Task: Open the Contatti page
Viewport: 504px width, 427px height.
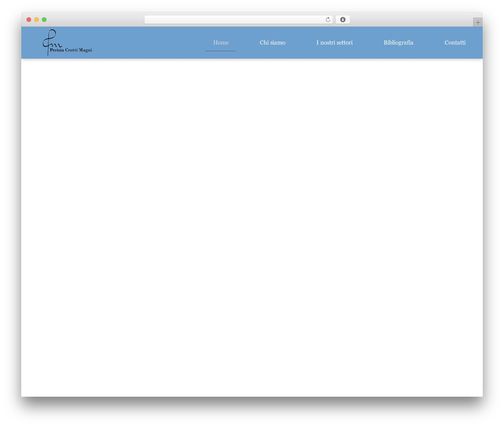Action: [455, 43]
